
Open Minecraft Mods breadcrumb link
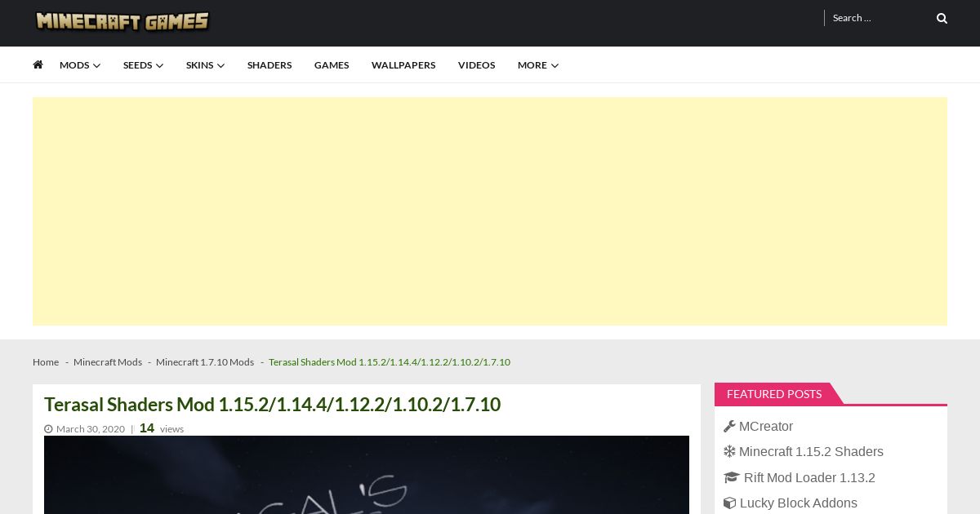[108, 362]
